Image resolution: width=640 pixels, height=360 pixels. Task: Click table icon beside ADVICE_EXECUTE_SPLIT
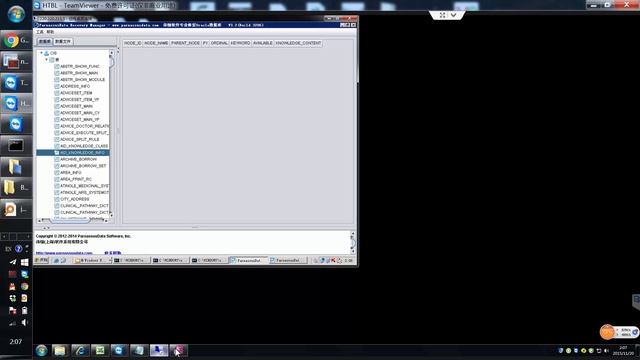[57, 133]
